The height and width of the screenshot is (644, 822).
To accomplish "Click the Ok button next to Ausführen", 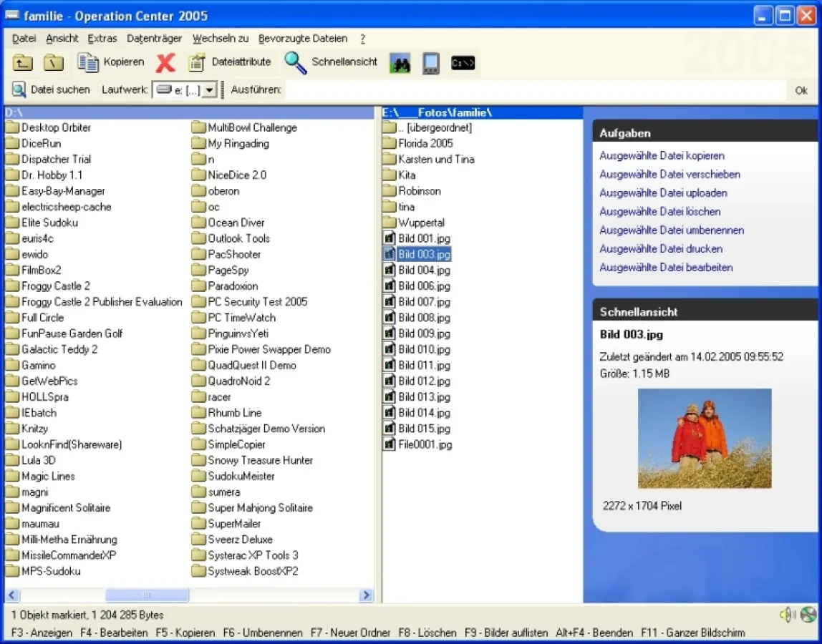I will click(801, 90).
